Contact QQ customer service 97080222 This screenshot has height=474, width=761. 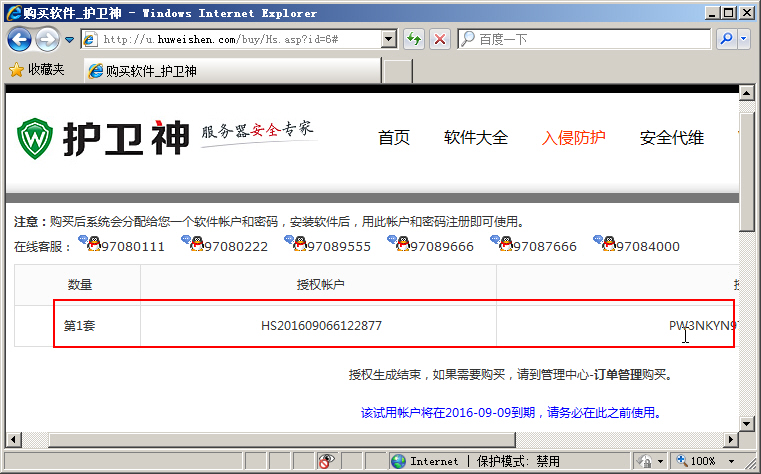point(224,244)
